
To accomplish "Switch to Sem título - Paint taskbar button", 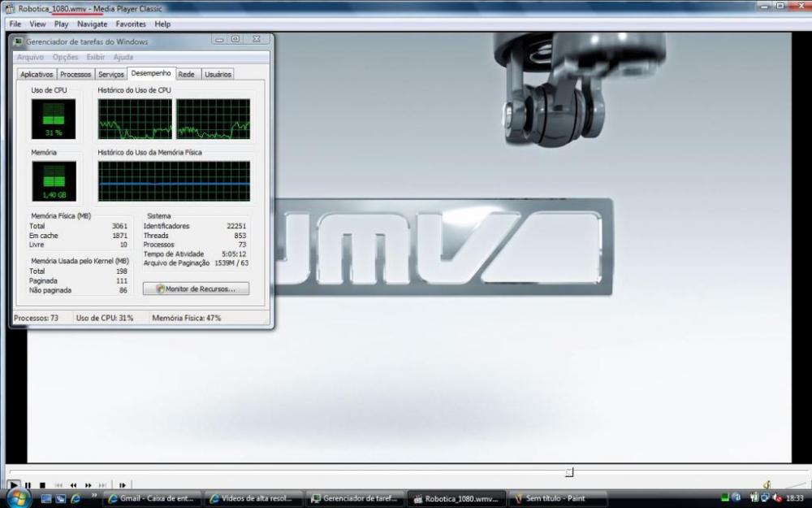I will click(549, 498).
